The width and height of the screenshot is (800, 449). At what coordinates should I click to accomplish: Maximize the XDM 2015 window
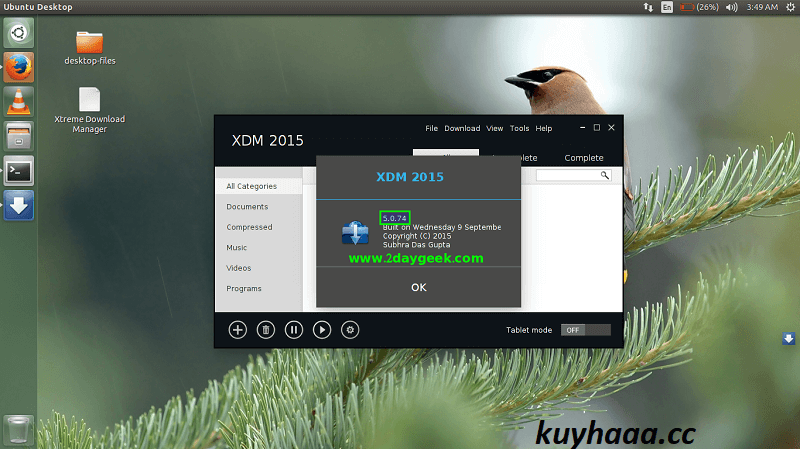click(596, 128)
